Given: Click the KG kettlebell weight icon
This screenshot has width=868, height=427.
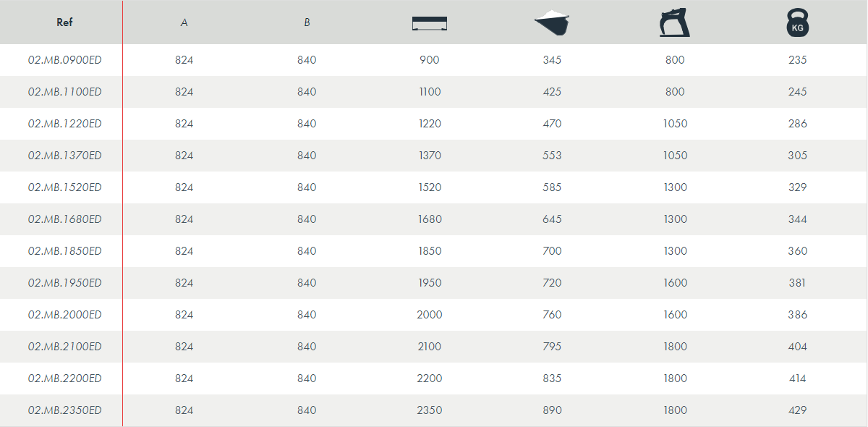Looking at the screenshot, I should pos(797,22).
